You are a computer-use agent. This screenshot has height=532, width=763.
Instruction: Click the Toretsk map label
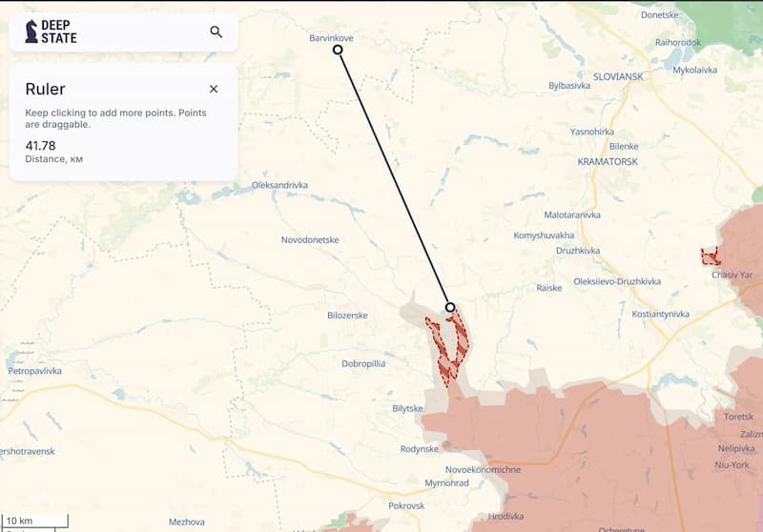(x=738, y=417)
